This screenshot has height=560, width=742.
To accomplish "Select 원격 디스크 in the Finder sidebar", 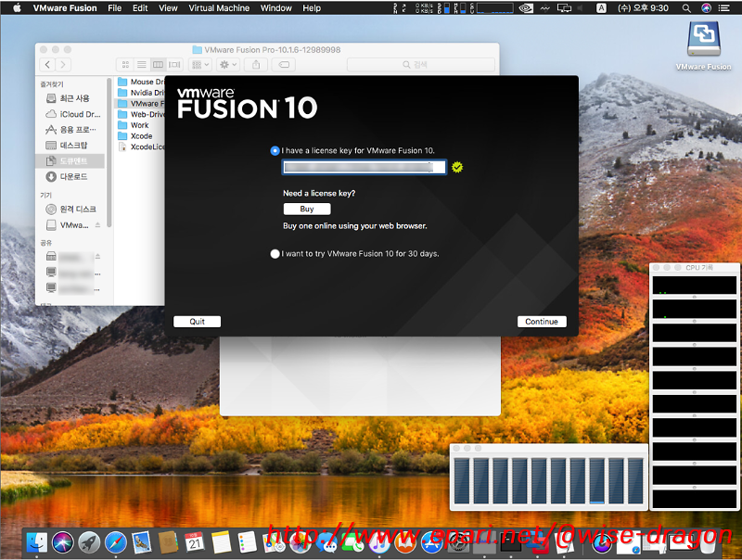I will [x=70, y=209].
